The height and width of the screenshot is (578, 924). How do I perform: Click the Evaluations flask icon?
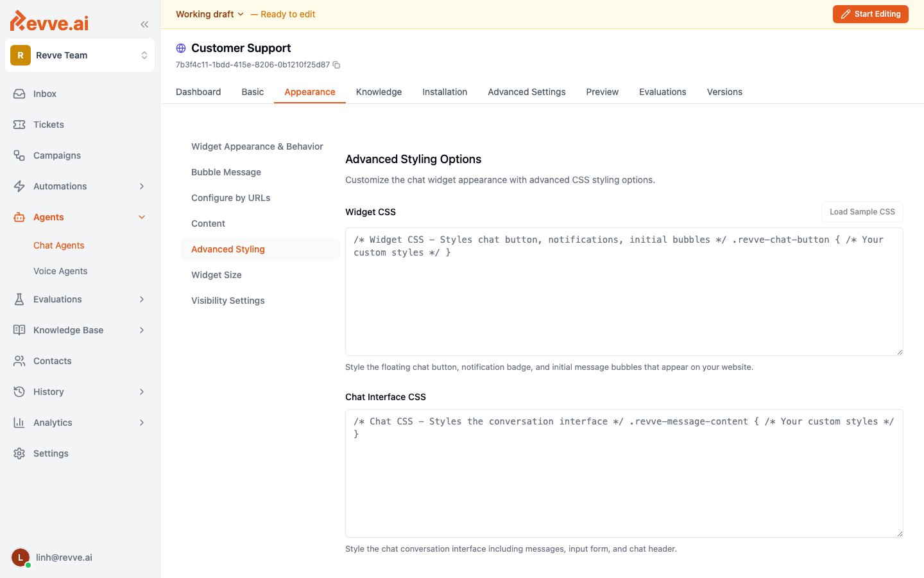19,299
